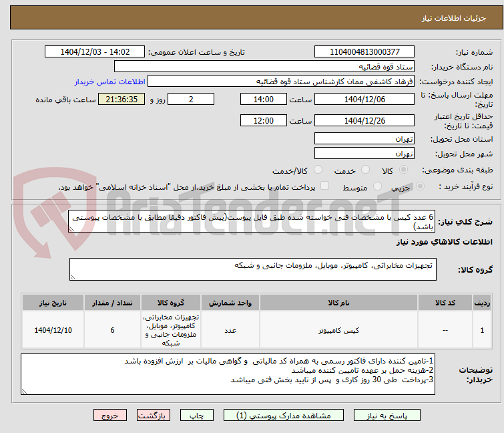This screenshot has width=504, height=433.
Task: Click the ایجاد کننده درخواست field
Action: coord(281,82)
